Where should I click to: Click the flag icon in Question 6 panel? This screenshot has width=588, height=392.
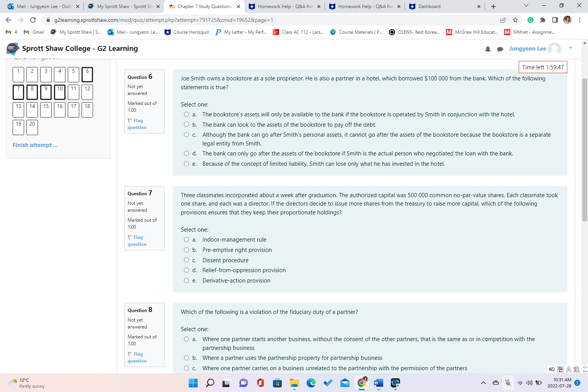(x=129, y=120)
